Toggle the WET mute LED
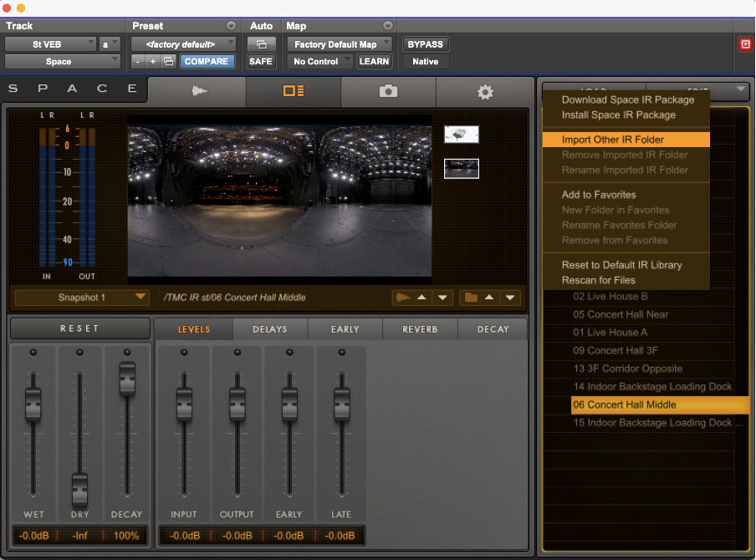Screen dimensions: 756x560 [x=33, y=353]
